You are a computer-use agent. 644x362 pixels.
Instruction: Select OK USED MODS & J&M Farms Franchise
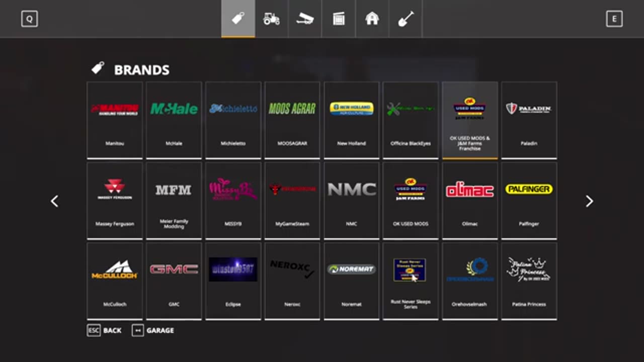pyautogui.click(x=470, y=120)
